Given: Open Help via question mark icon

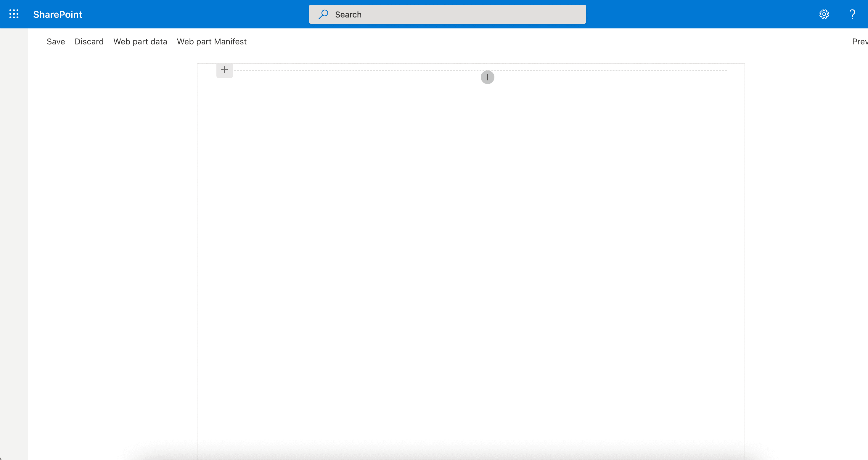Looking at the screenshot, I should coord(852,14).
